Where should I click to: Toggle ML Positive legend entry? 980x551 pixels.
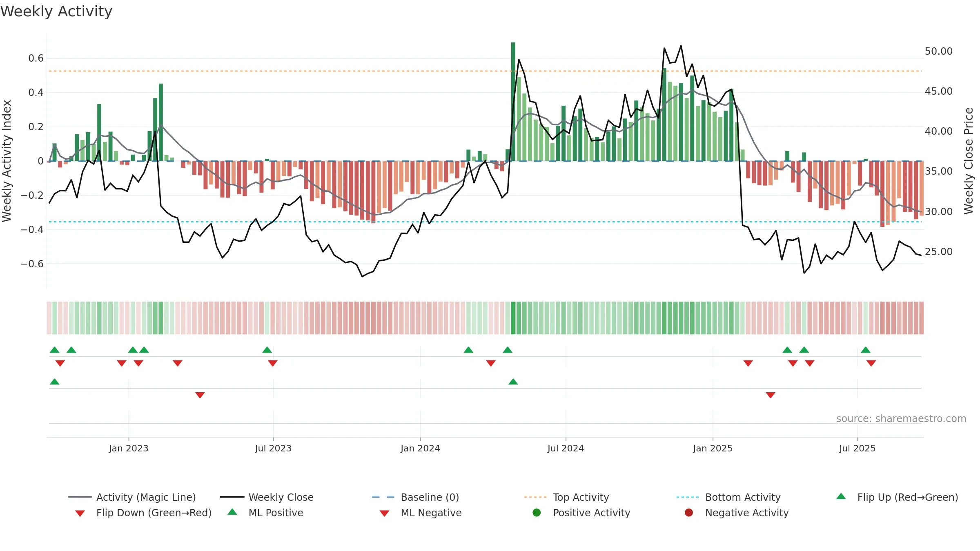point(265,513)
